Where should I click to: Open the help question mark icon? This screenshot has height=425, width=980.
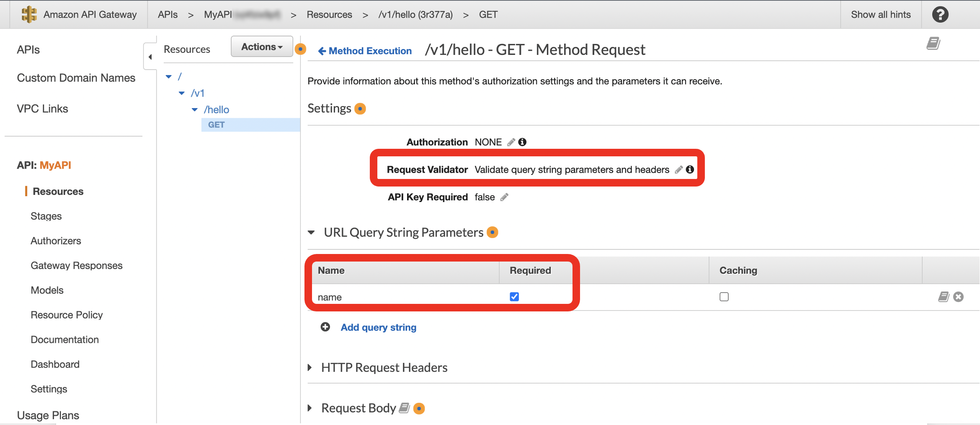[940, 15]
